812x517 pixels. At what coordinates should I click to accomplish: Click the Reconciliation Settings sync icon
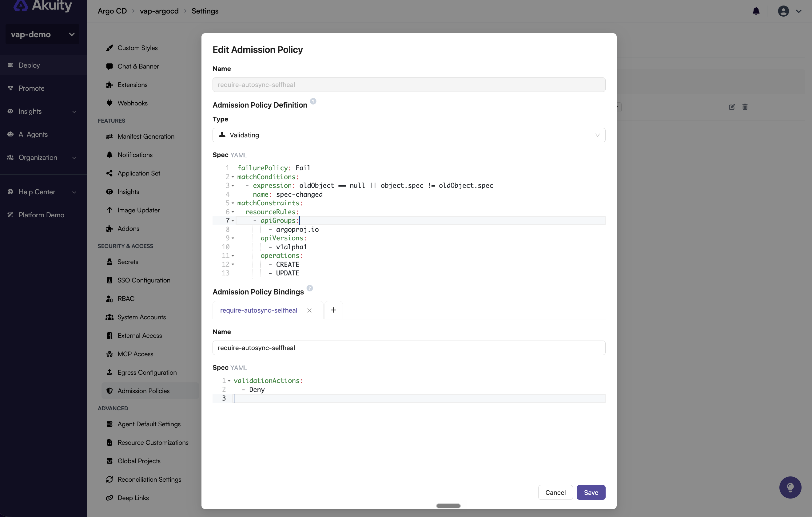pyautogui.click(x=109, y=479)
